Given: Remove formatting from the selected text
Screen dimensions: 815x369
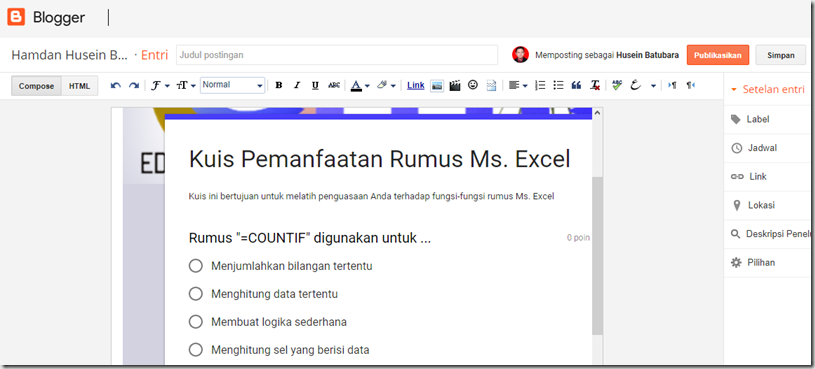Looking at the screenshot, I should pos(595,86).
